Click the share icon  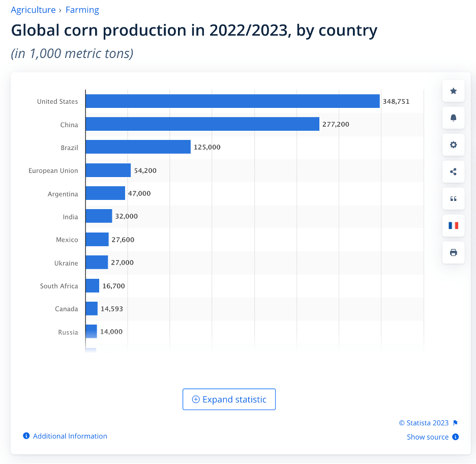453,171
